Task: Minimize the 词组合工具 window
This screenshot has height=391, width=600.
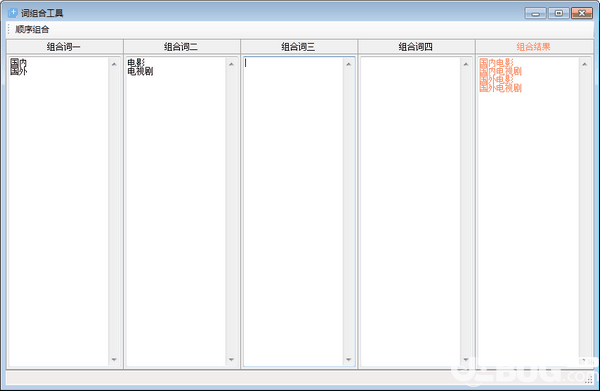Action: click(535, 13)
